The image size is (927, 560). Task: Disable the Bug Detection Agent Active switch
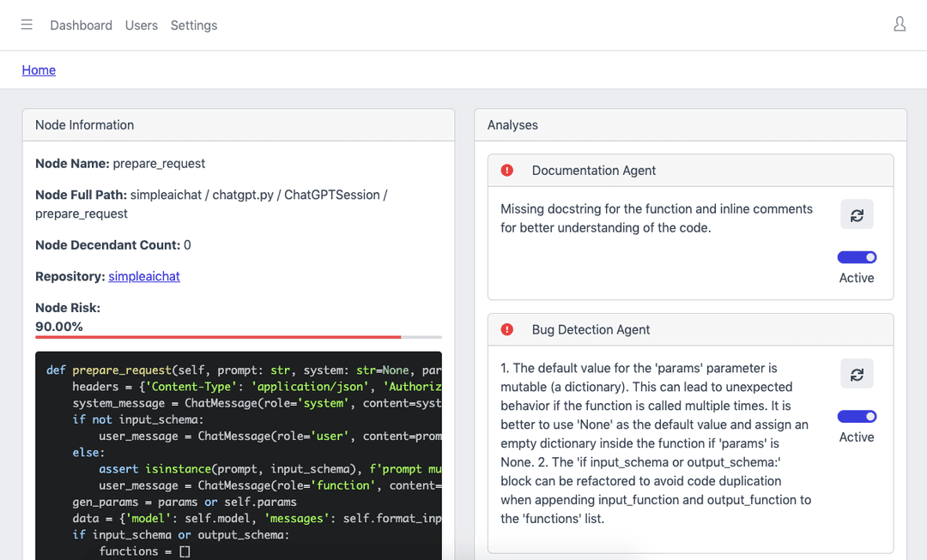[857, 417]
